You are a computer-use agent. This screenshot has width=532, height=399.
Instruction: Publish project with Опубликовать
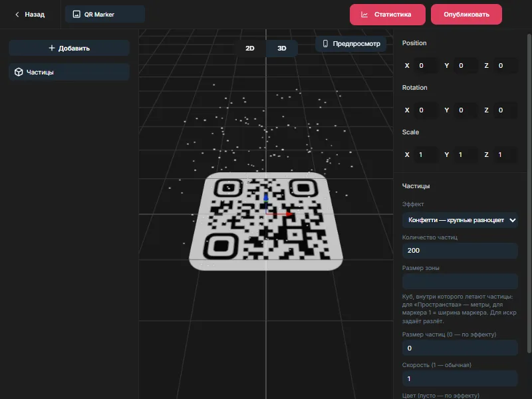[466, 15]
